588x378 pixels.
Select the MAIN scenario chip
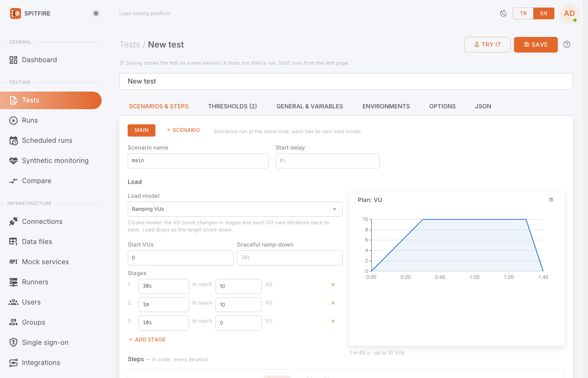tap(142, 130)
